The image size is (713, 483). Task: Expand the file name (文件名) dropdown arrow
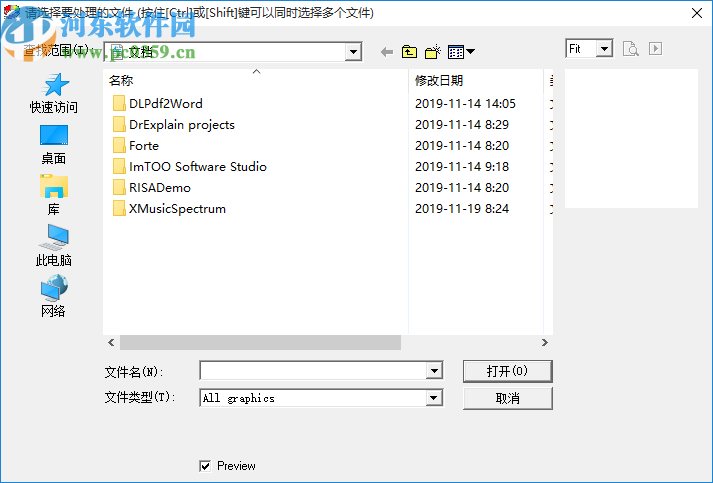[x=434, y=371]
